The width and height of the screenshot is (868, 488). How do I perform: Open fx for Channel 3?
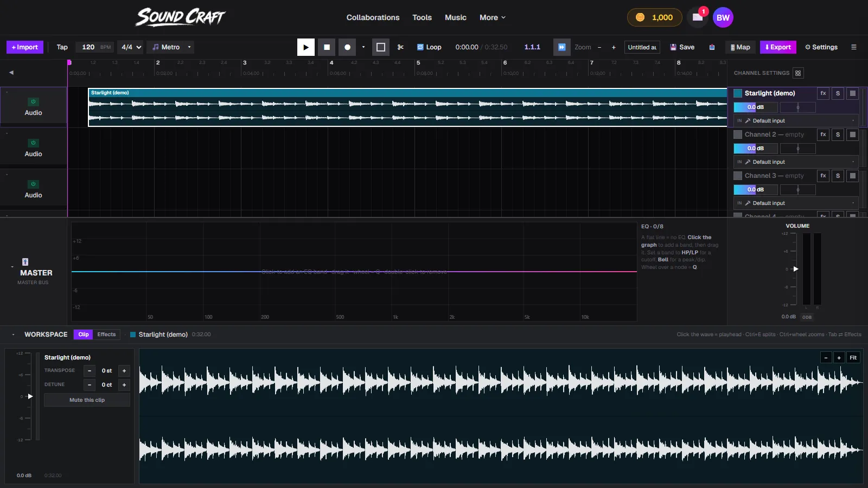[x=823, y=176]
